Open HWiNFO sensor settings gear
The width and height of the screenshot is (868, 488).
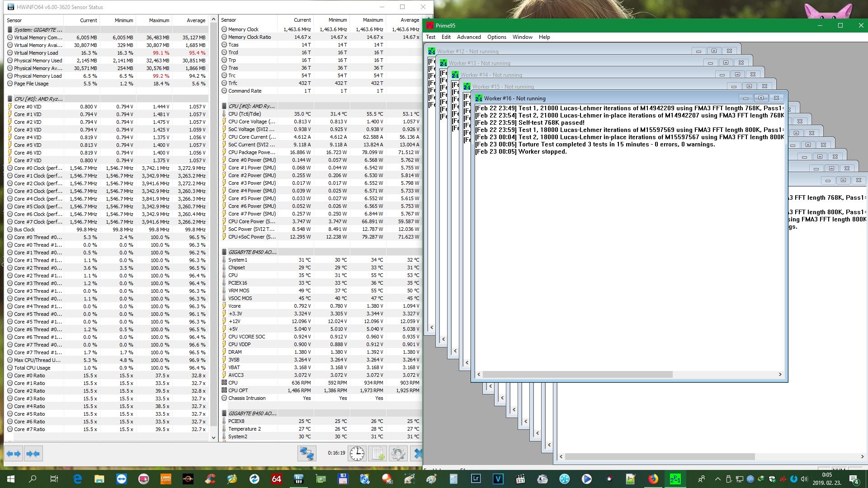pos(398,453)
